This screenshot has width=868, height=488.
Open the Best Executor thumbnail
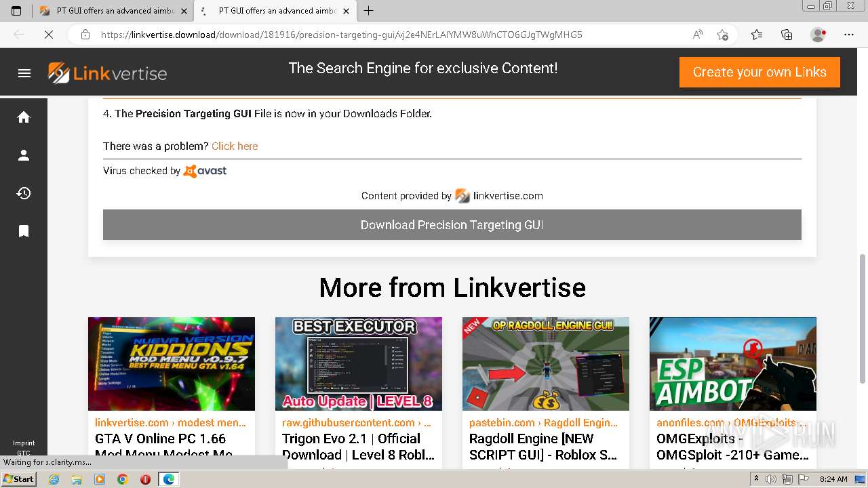[359, 364]
